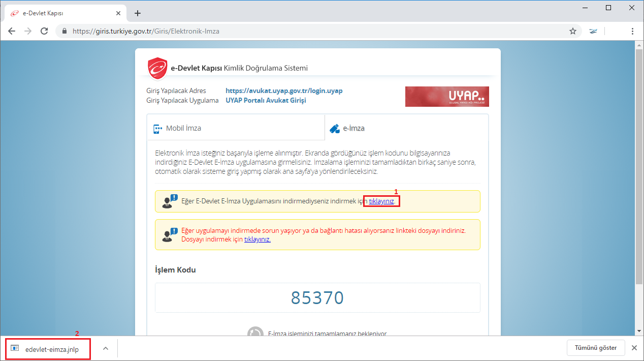Screen dimensions: 644x361
Task: Open the Chrome menu with three dots
Action: (632, 31)
